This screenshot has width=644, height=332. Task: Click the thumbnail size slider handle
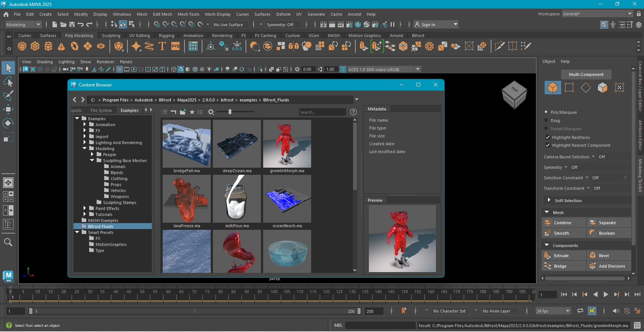click(230, 112)
